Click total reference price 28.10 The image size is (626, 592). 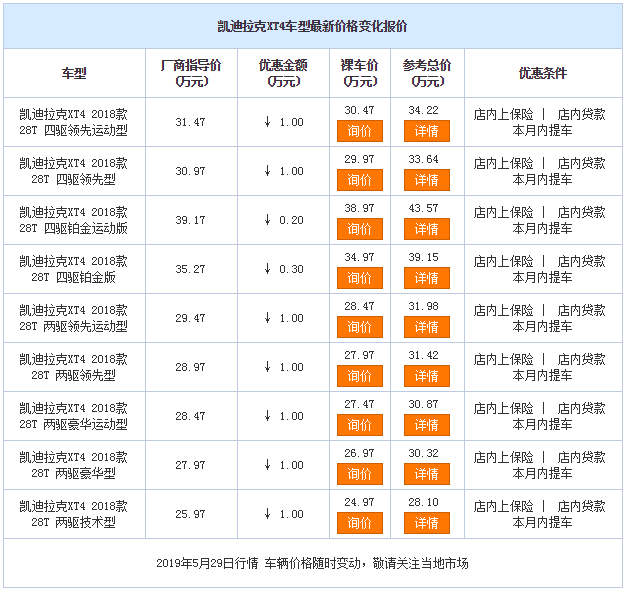tap(423, 502)
